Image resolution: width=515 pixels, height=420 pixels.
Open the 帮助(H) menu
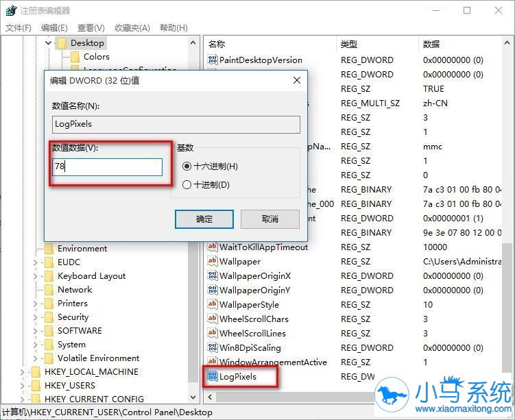point(173,28)
